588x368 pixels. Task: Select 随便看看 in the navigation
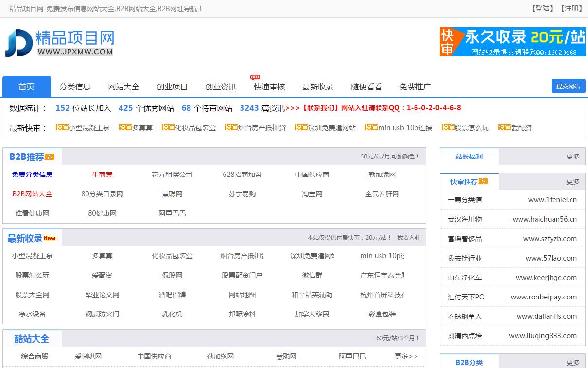pyautogui.click(x=366, y=87)
